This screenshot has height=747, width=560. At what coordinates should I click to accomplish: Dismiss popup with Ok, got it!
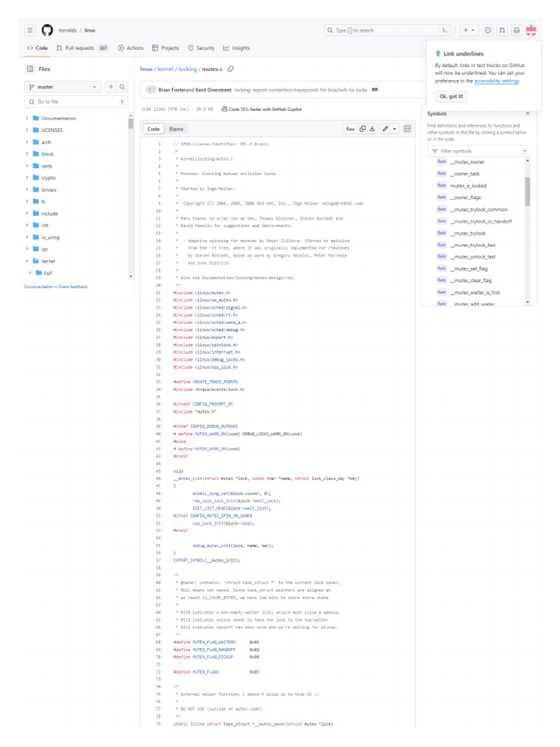point(451,96)
